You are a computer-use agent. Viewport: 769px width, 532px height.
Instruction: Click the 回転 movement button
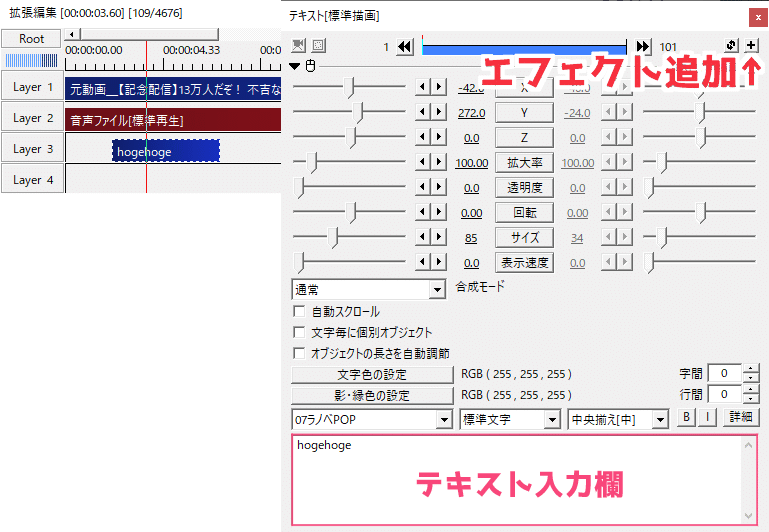[524, 212]
